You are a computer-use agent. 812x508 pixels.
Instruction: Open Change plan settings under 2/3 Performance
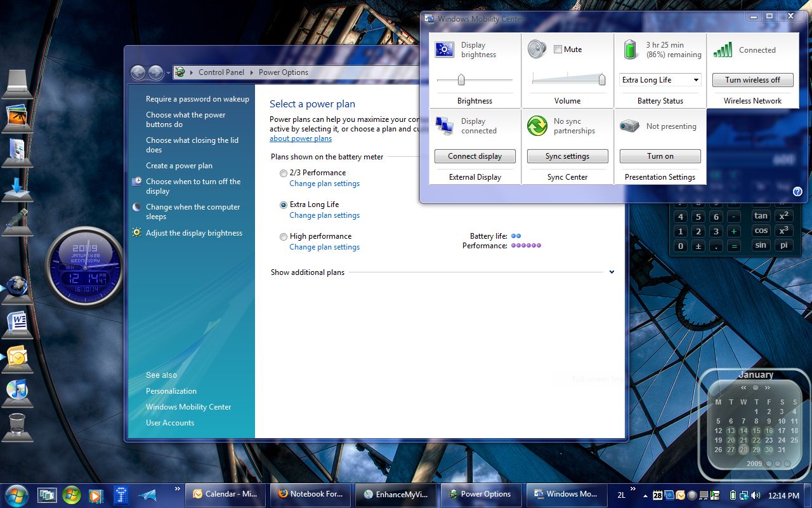click(325, 184)
